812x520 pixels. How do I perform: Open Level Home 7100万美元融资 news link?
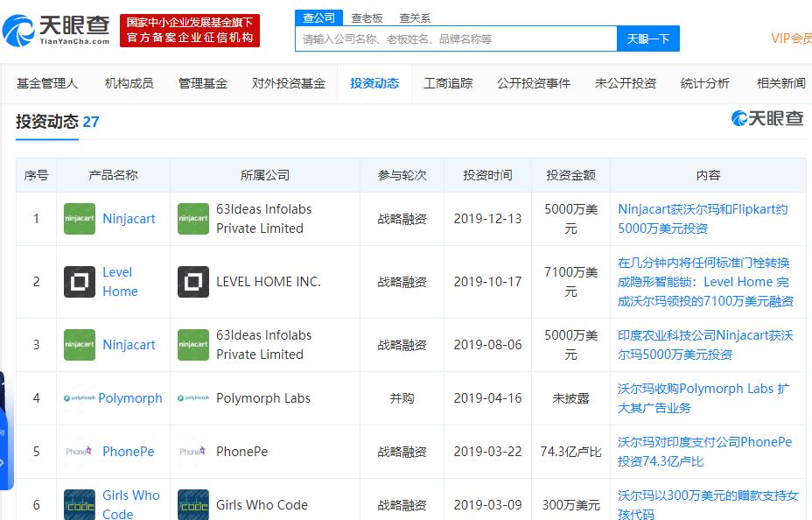[x=705, y=282]
